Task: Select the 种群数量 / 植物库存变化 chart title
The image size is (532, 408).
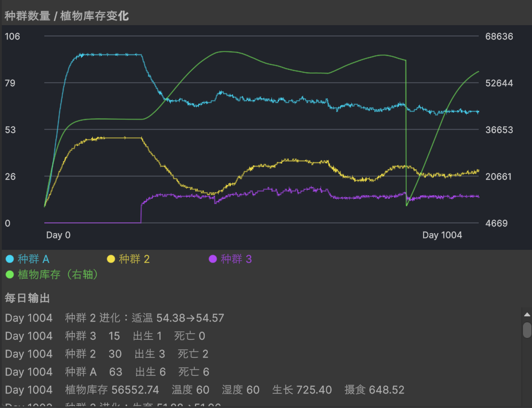Action: (66, 16)
